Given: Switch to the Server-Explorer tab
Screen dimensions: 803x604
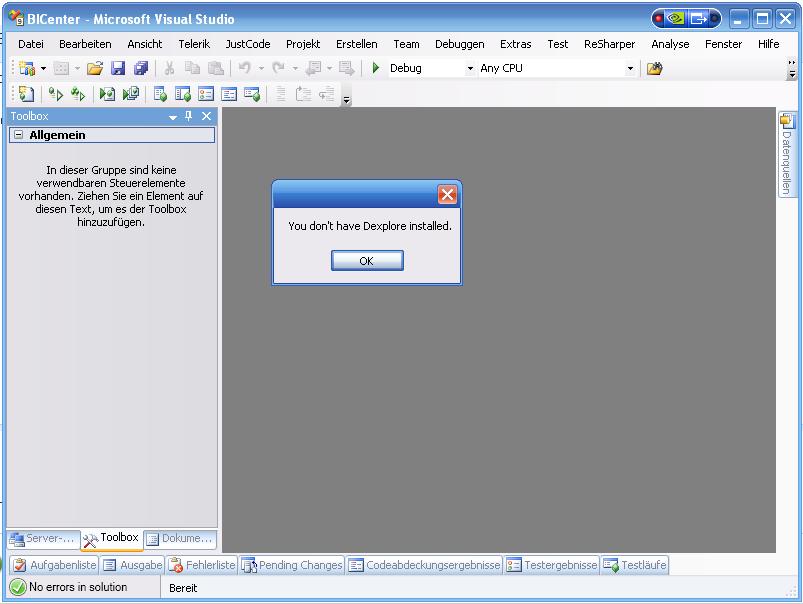Looking at the screenshot, I should click(x=44, y=538).
